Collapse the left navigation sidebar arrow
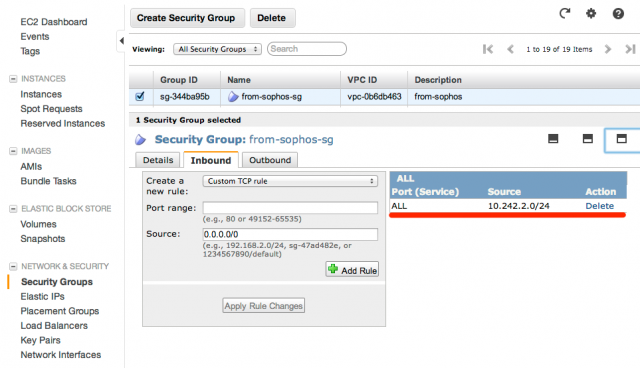This screenshot has height=368, width=640. [x=121, y=41]
